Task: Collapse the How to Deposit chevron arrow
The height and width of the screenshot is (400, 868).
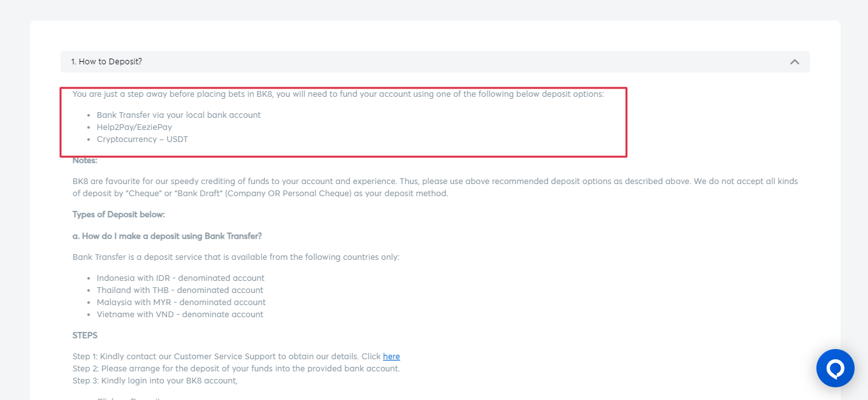Action: click(794, 62)
